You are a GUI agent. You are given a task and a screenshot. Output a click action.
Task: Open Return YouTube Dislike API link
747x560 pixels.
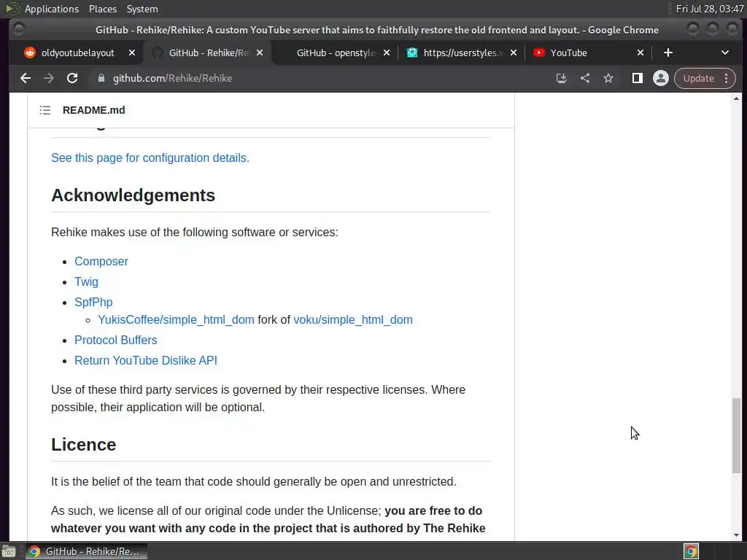[146, 360]
